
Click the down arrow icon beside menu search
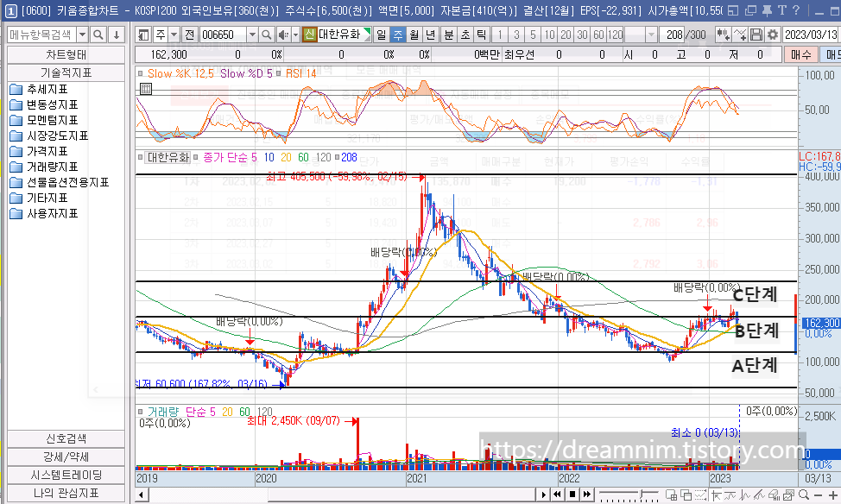(x=117, y=35)
